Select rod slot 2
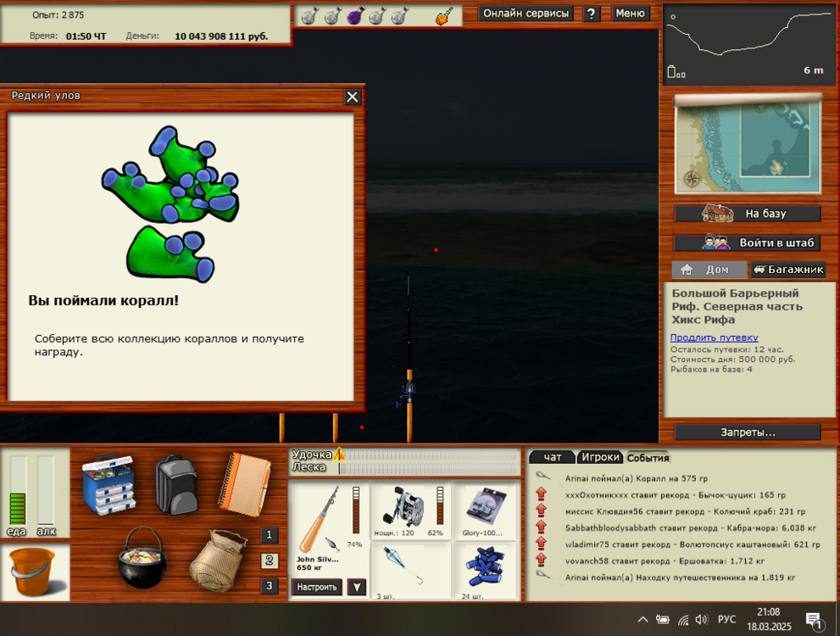Screen dimensions: 840x636 pyautogui.click(x=270, y=561)
